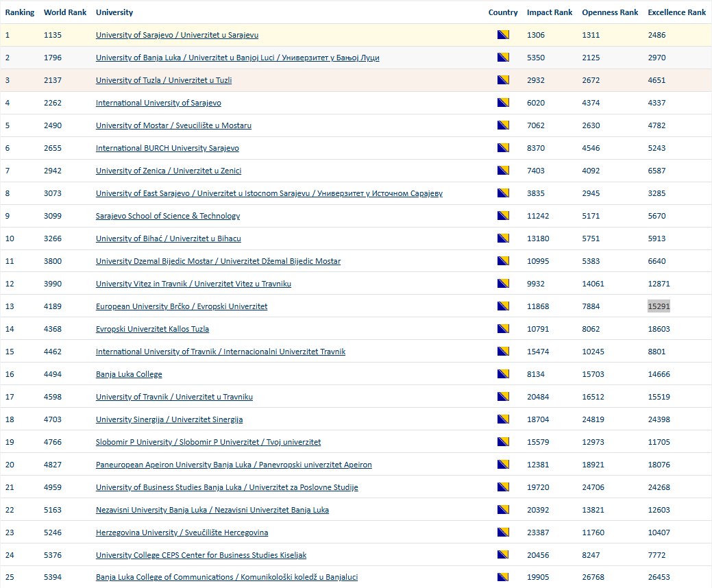
Task: Click the flag icon in University of East Sarajevo row
Action: pos(503,193)
